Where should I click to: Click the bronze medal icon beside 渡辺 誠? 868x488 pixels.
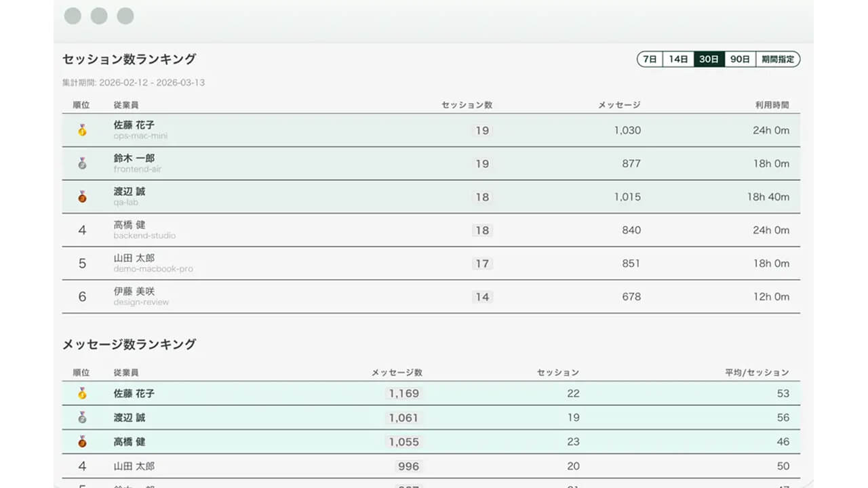tap(81, 196)
